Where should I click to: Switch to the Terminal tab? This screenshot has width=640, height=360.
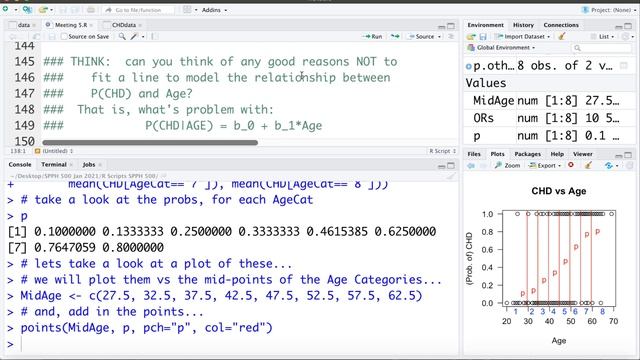point(53,164)
